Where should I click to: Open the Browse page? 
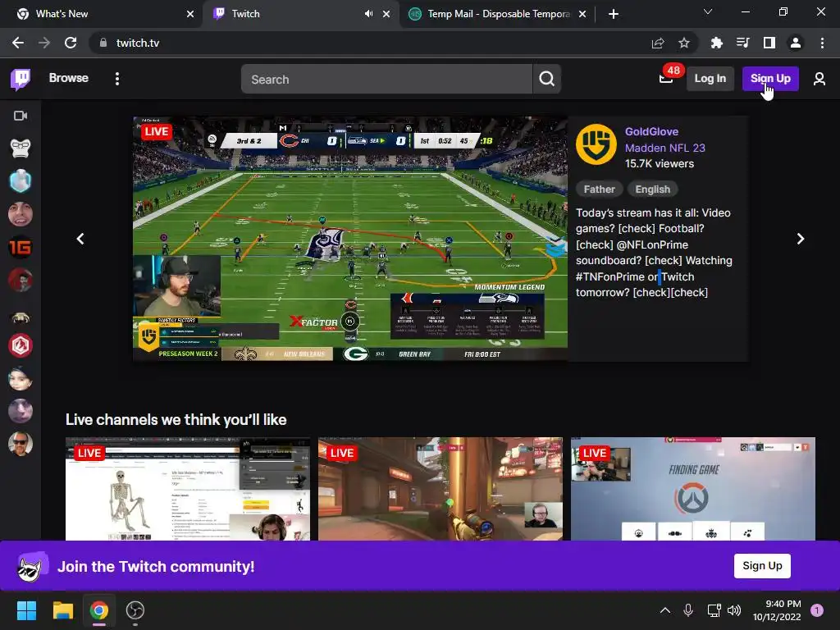click(69, 78)
